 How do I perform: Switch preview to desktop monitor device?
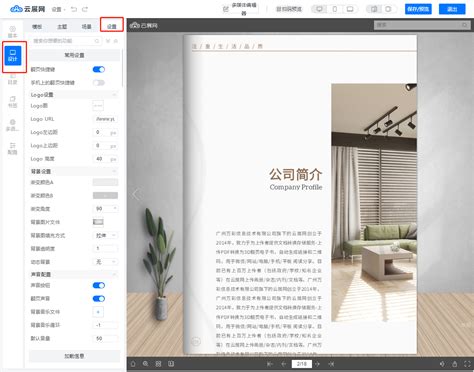[x=319, y=9]
